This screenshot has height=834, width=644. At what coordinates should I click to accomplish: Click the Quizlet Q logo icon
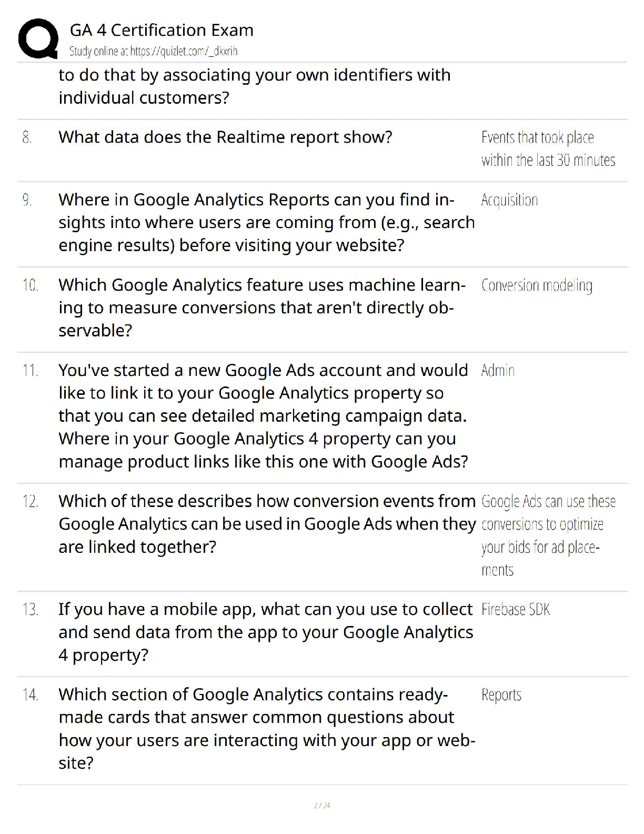[38, 38]
